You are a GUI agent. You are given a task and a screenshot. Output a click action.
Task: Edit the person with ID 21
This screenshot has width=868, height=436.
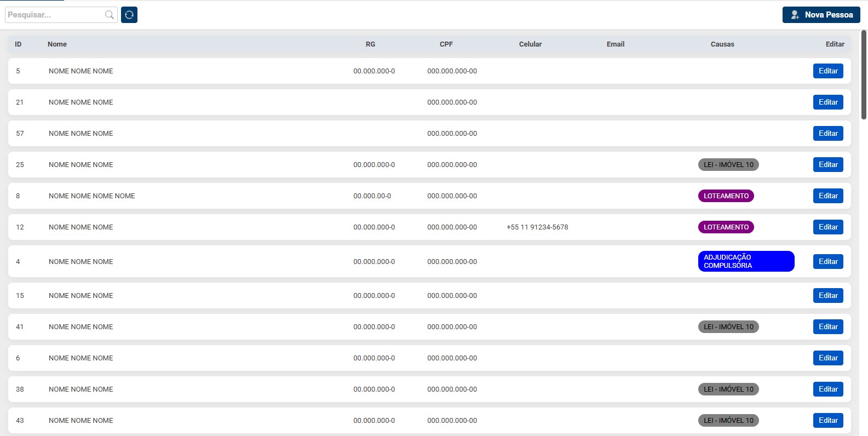pos(827,102)
